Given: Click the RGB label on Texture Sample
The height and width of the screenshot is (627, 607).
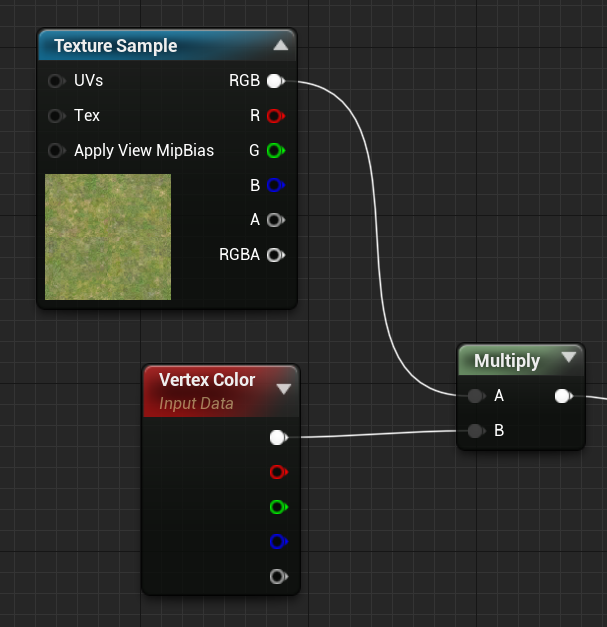Looking at the screenshot, I should pyautogui.click(x=244, y=81).
